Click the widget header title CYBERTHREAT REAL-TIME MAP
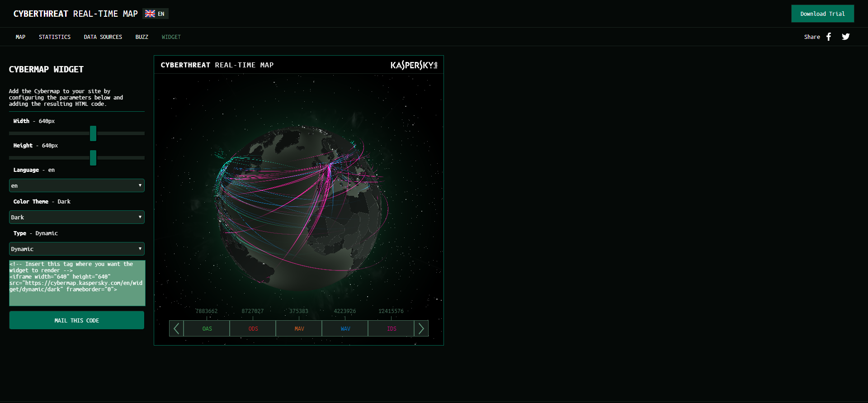 point(217,65)
